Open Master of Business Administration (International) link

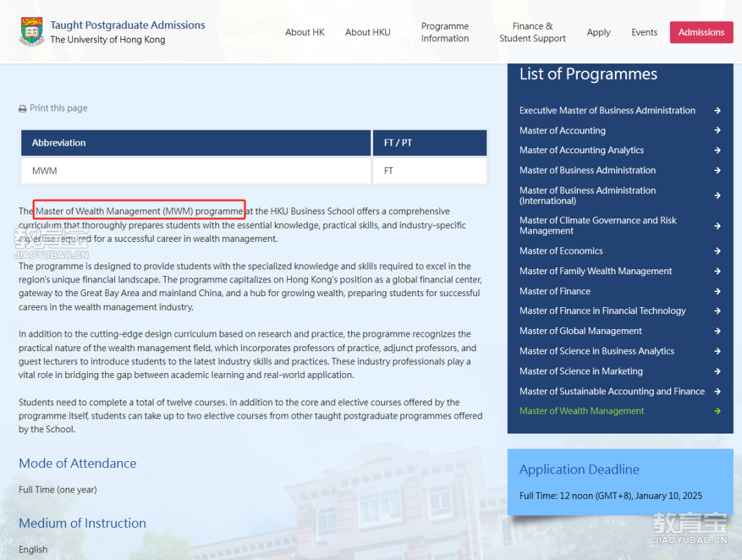click(x=587, y=196)
